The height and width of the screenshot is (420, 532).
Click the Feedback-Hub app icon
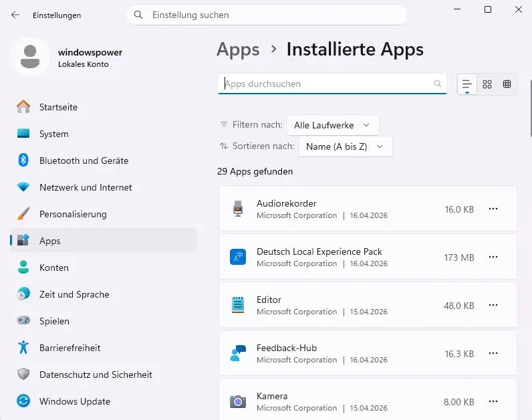(x=238, y=353)
